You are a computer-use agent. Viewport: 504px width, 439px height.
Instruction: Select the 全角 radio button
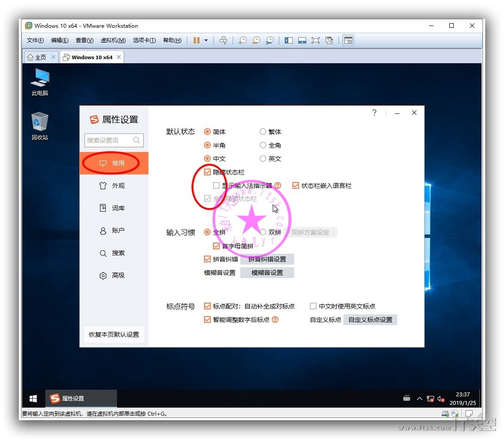coord(263,145)
